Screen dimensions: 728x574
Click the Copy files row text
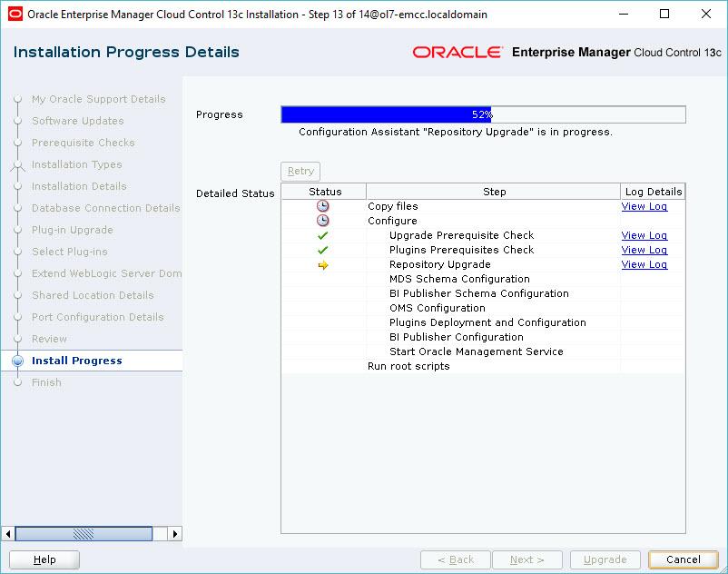[392, 206]
